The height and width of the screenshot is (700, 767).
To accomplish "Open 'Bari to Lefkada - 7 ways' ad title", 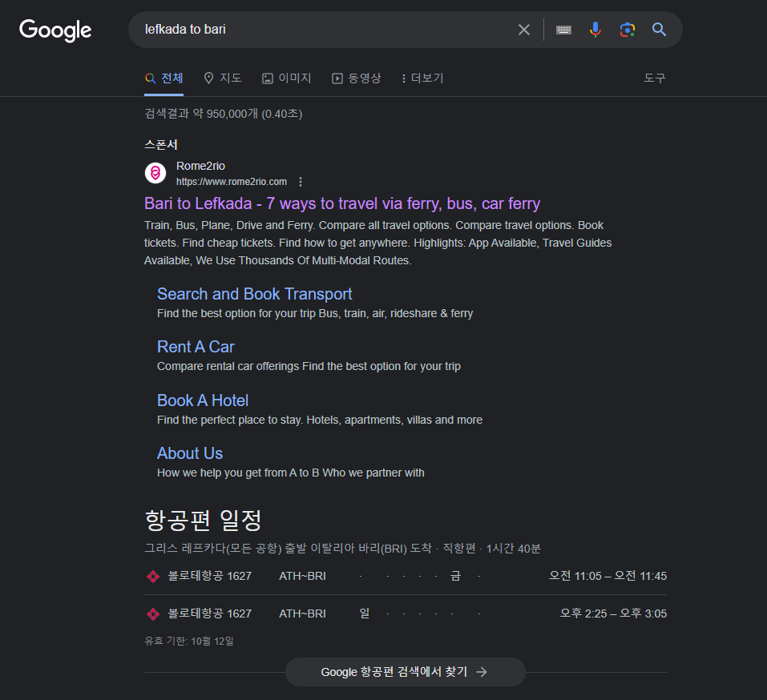I will pos(342,203).
